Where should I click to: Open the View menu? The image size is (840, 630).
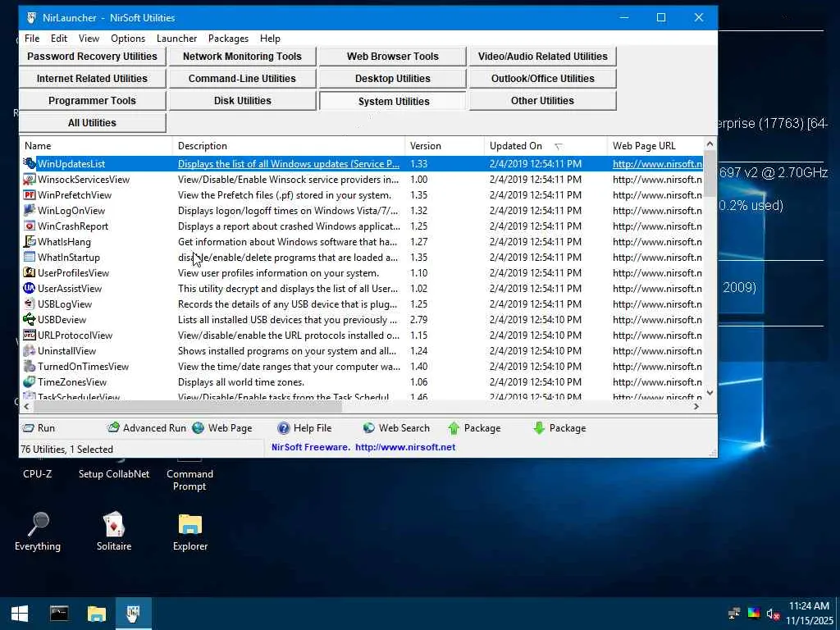89,39
